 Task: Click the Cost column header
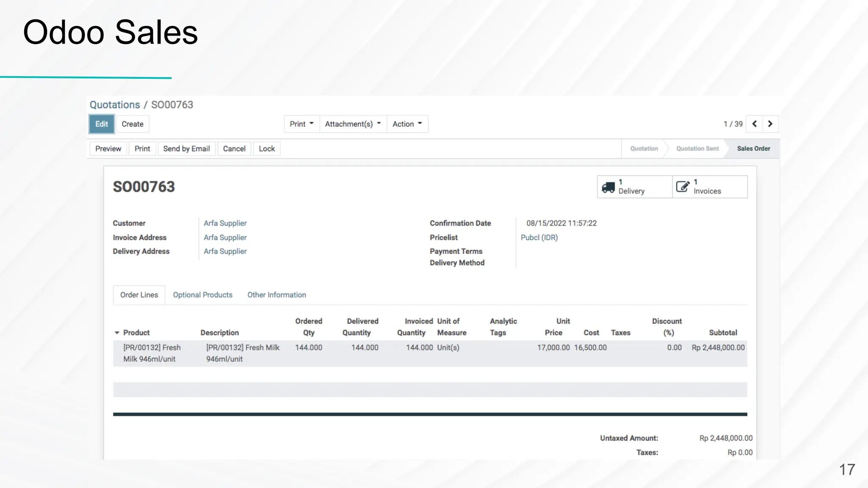pos(591,333)
